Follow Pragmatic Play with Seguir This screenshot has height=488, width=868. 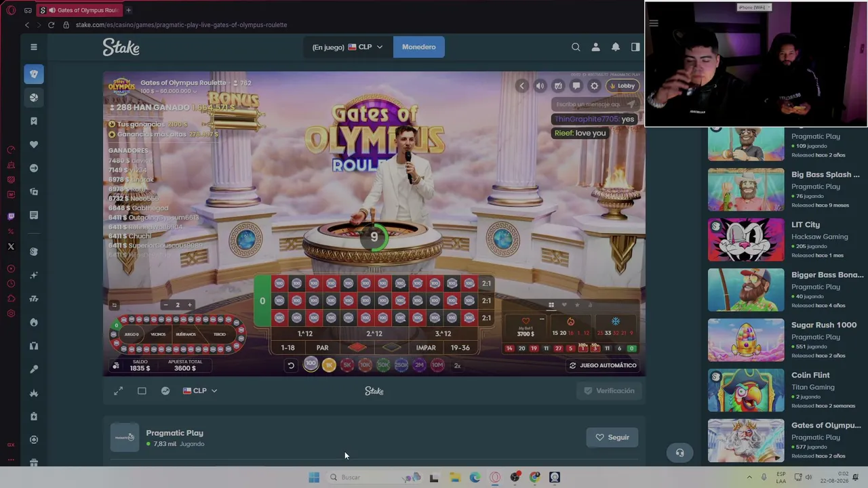pyautogui.click(x=612, y=437)
